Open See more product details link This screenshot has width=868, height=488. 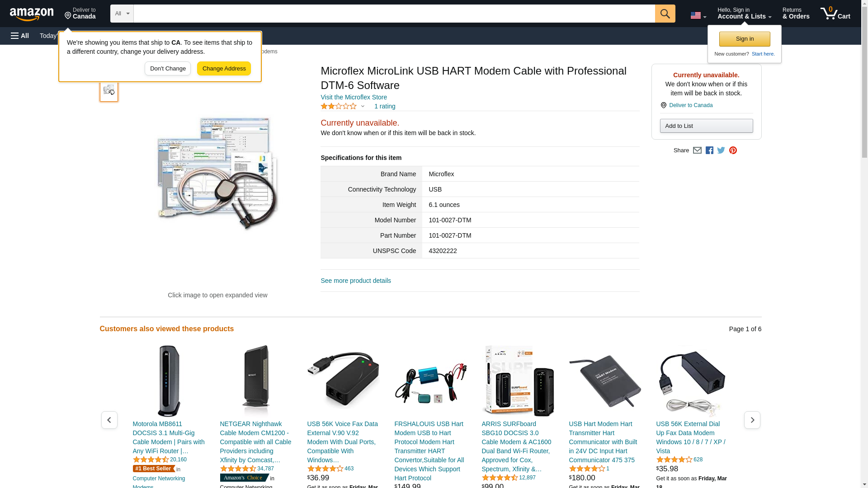tap(356, 281)
